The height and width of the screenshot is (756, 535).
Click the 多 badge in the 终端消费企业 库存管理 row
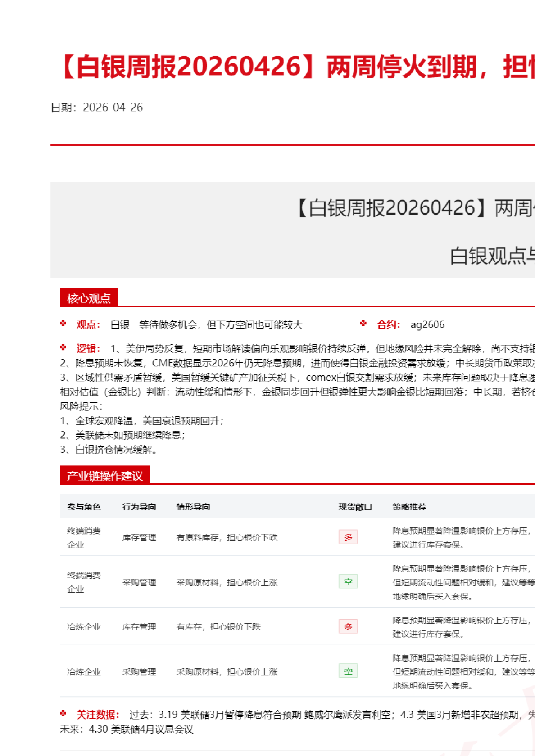coord(348,537)
